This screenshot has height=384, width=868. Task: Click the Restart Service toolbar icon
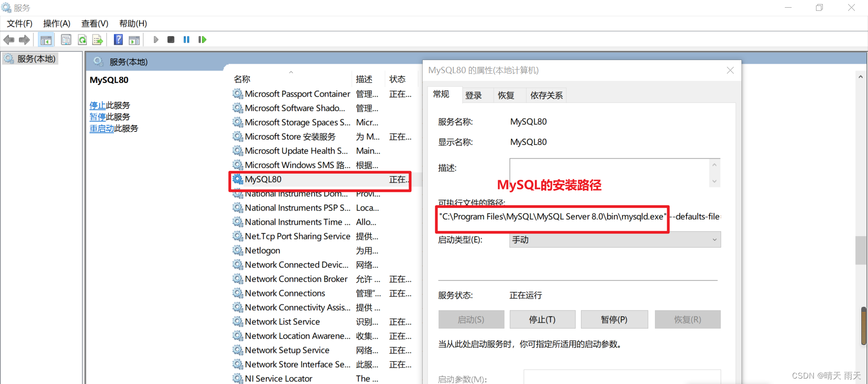pyautogui.click(x=202, y=40)
